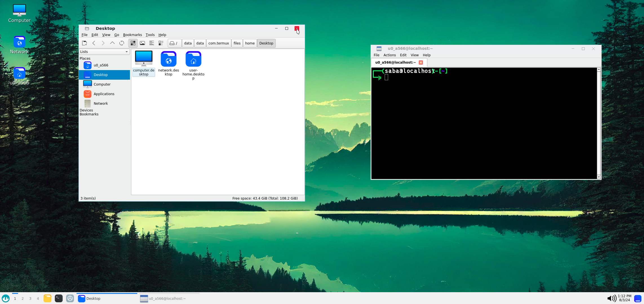Click com.termux path breadcrumb button

(218, 43)
